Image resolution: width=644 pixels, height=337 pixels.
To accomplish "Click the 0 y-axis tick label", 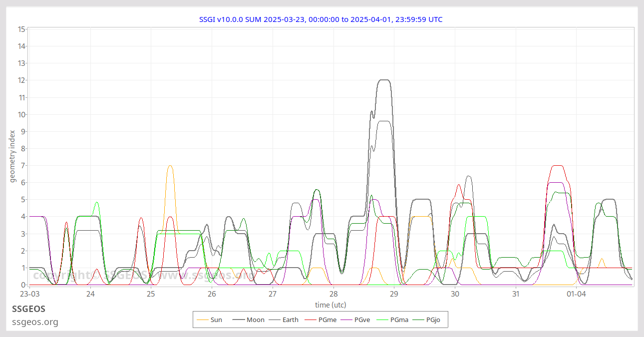I will tap(22, 285).
